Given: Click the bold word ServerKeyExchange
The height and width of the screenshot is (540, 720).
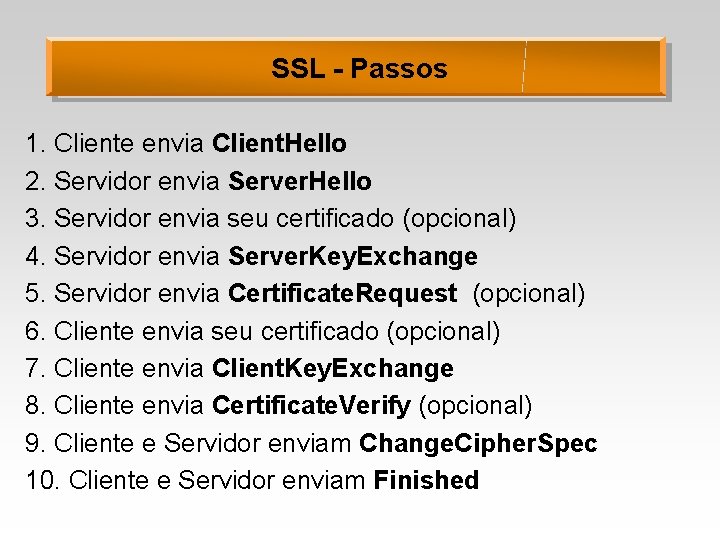Looking at the screenshot, I should coord(353,256).
